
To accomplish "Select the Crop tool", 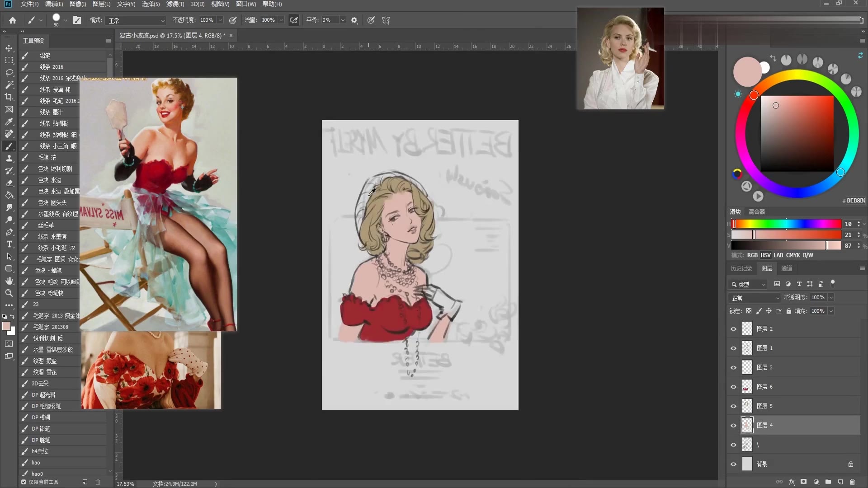I will pyautogui.click(x=9, y=97).
